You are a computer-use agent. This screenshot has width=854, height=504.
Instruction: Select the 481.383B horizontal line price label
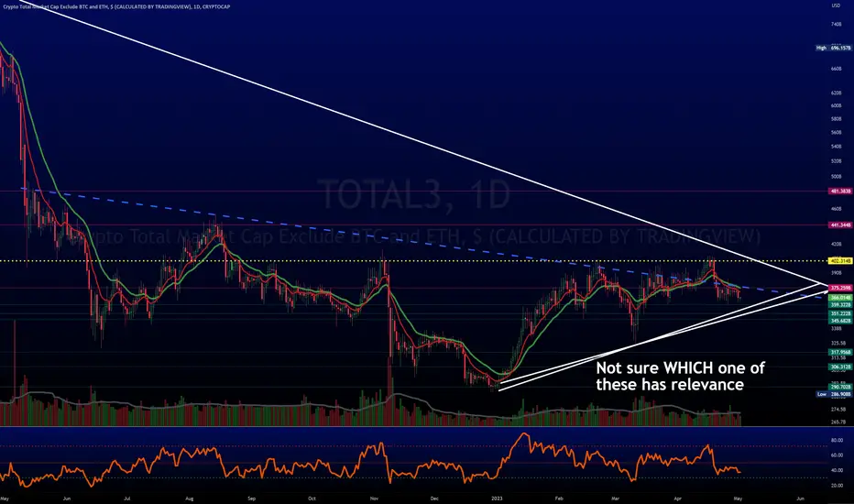pyautogui.click(x=840, y=192)
